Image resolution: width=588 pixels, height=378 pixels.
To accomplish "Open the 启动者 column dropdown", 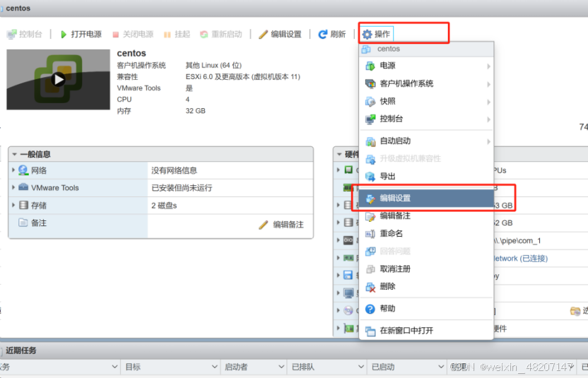I will point(281,367).
